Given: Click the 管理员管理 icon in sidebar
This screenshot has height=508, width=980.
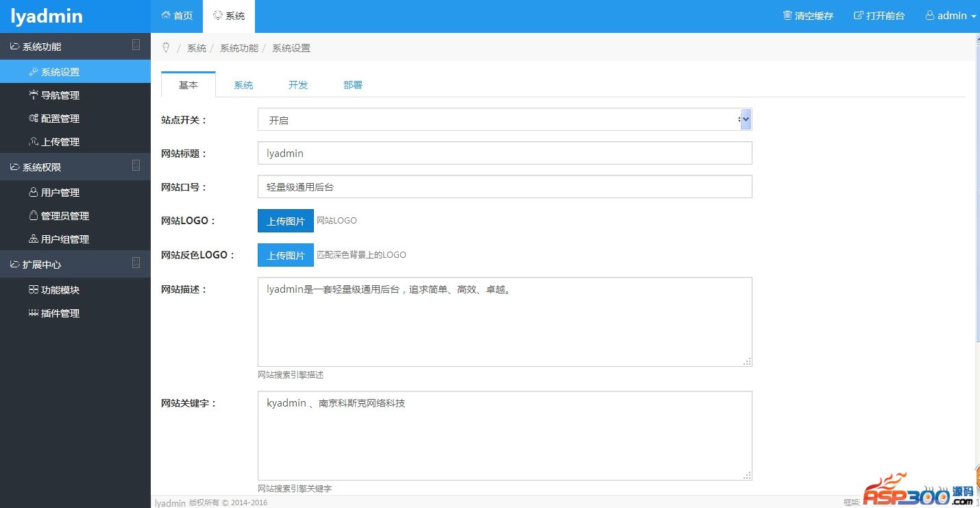Looking at the screenshot, I should tap(33, 216).
